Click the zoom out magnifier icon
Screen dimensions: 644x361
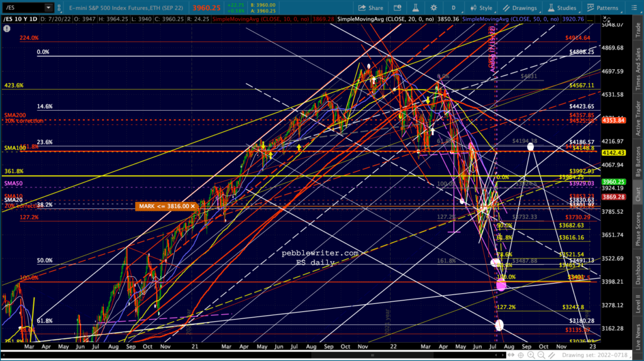(x=541, y=355)
